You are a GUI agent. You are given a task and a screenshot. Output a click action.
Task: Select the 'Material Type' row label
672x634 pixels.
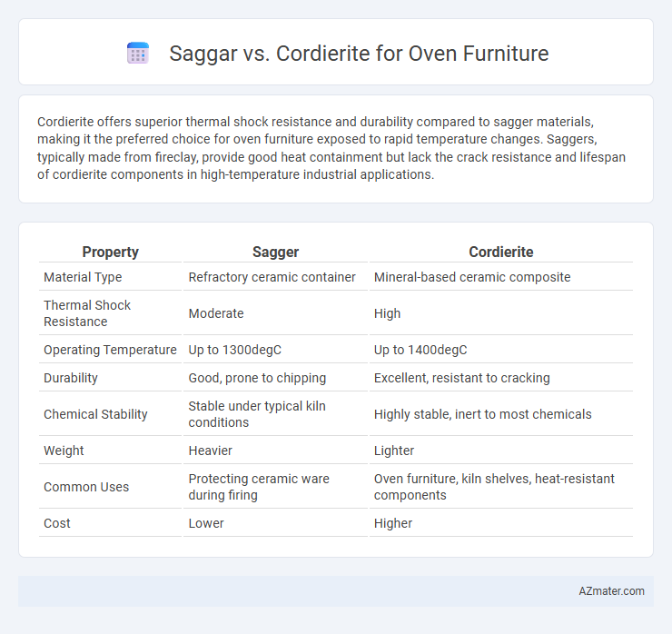83,277
